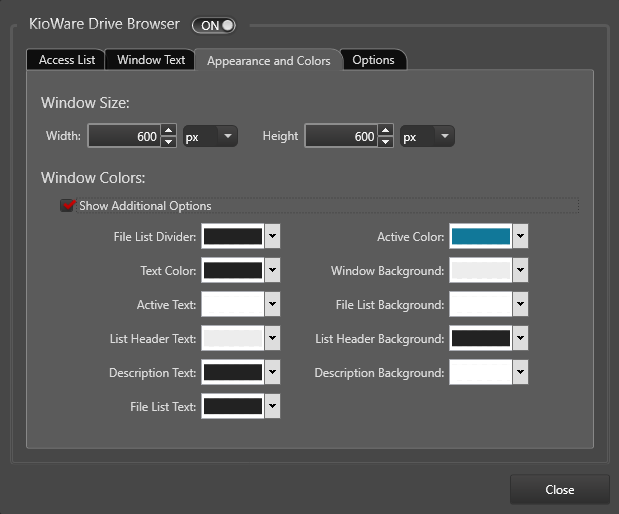The image size is (619, 514).
Task: Click the File List Background swatch
Action: point(480,304)
